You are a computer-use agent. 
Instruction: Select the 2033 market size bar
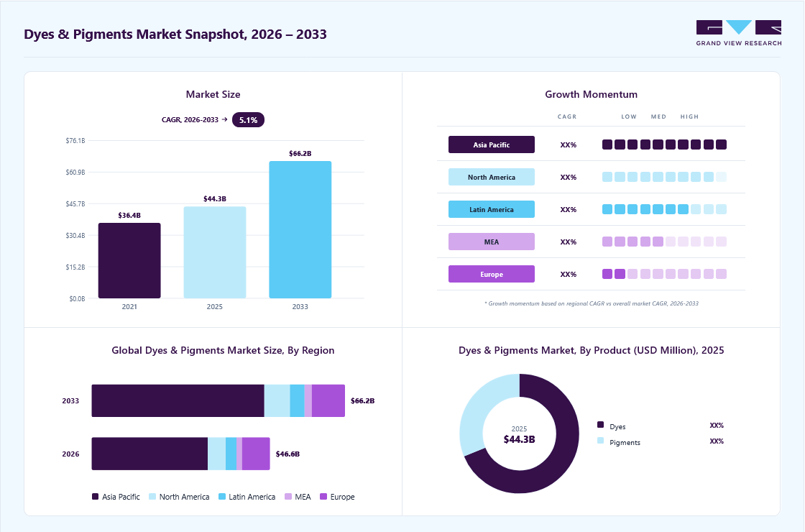(300, 229)
